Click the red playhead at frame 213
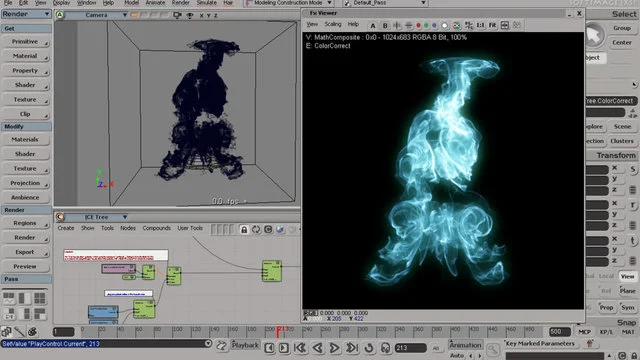 point(278,332)
